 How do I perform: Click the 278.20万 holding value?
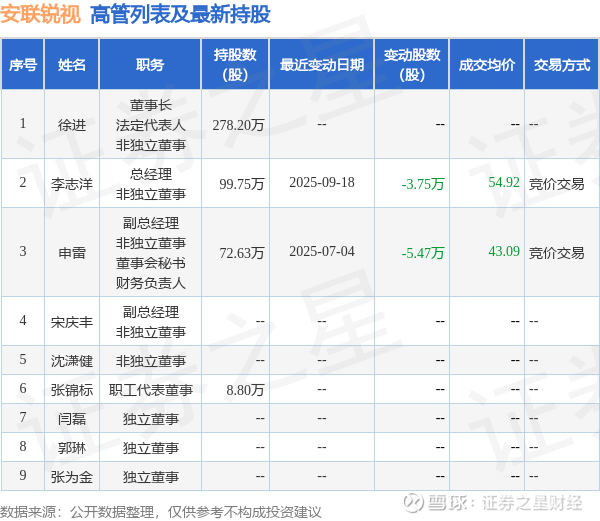pos(238,125)
